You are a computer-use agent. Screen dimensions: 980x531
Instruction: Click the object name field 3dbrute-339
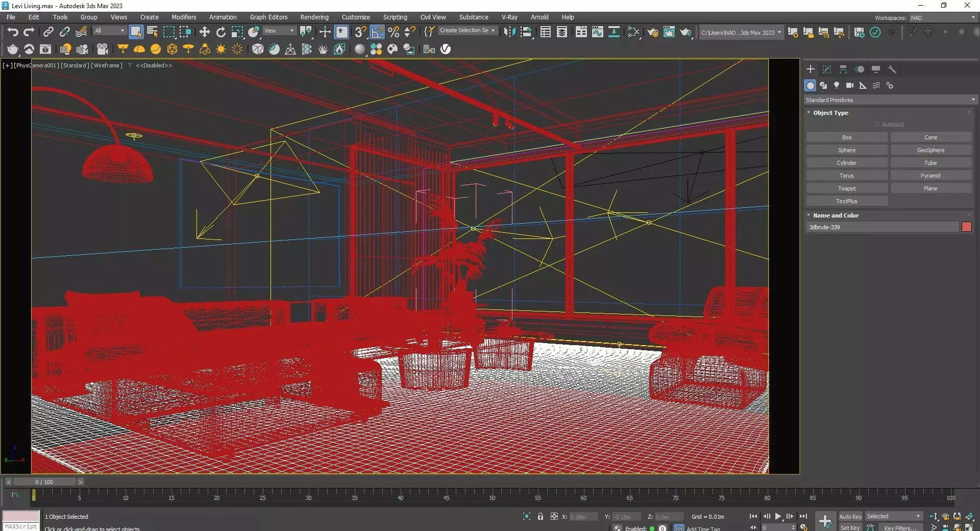pos(883,227)
